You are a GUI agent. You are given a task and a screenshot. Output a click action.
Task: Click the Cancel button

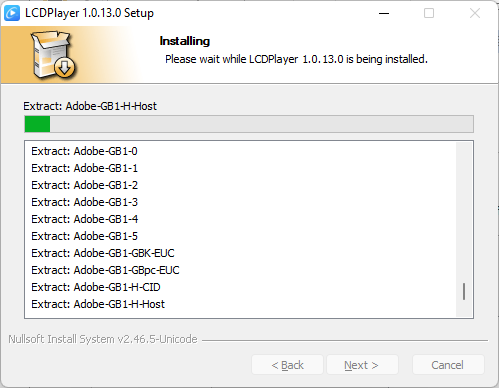click(x=448, y=365)
